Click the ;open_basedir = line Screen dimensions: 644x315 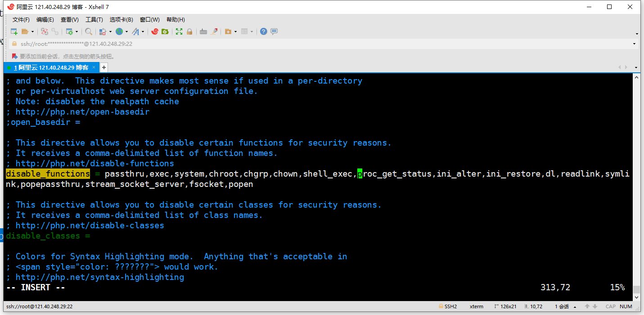pos(43,122)
